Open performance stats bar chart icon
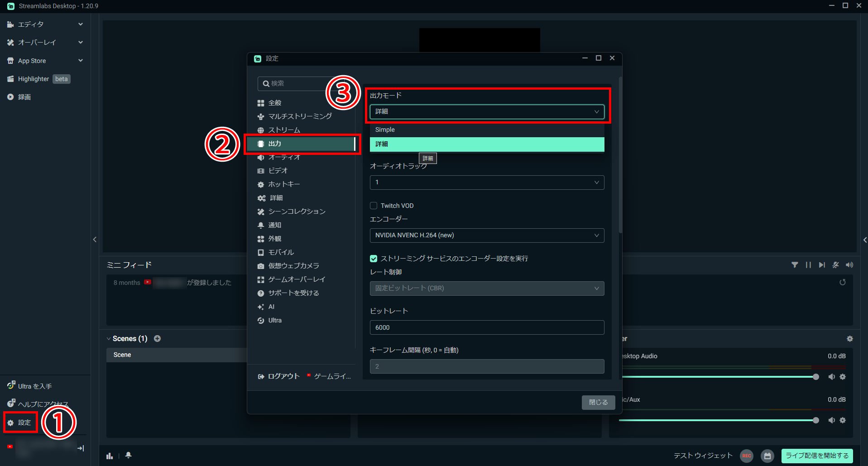Viewport: 868px width, 466px height. [x=110, y=456]
